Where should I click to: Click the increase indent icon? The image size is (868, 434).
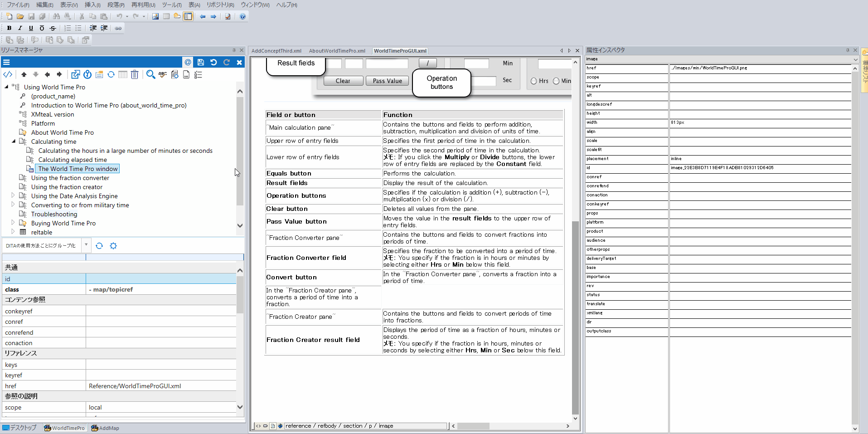(104, 28)
